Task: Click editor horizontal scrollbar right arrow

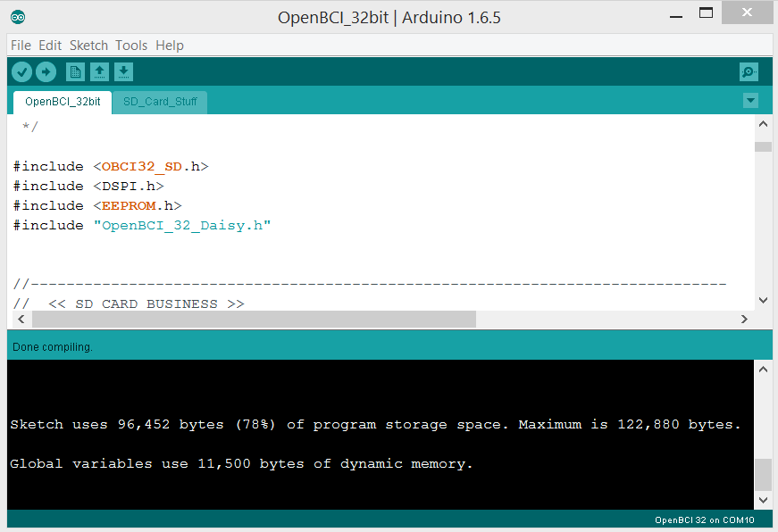Action: pyautogui.click(x=744, y=320)
